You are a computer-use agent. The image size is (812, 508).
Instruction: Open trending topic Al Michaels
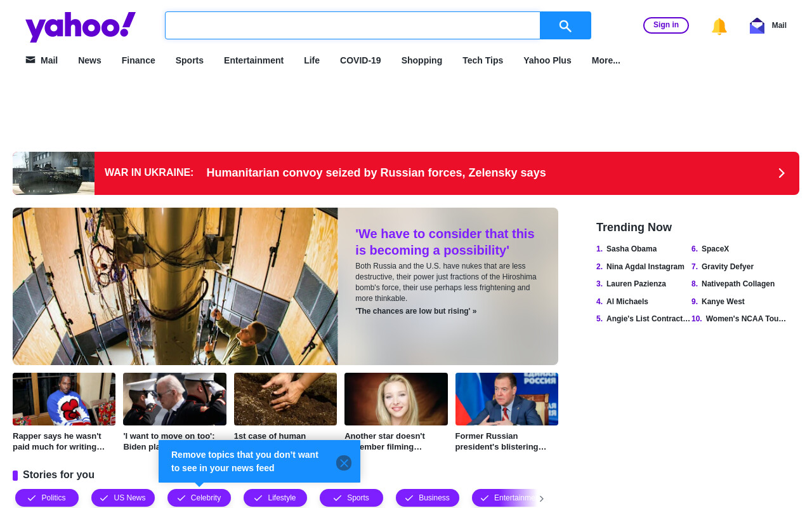coord(627,302)
